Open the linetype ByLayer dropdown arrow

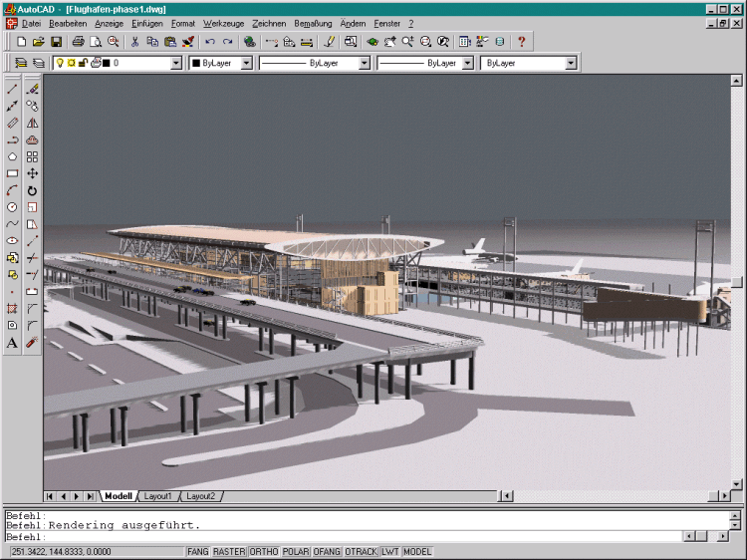(365, 63)
